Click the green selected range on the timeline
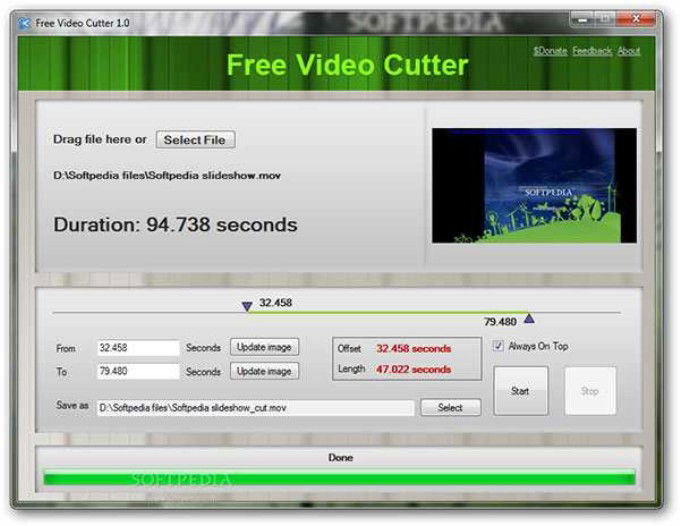Screen dimensions: 680x526 [388, 312]
